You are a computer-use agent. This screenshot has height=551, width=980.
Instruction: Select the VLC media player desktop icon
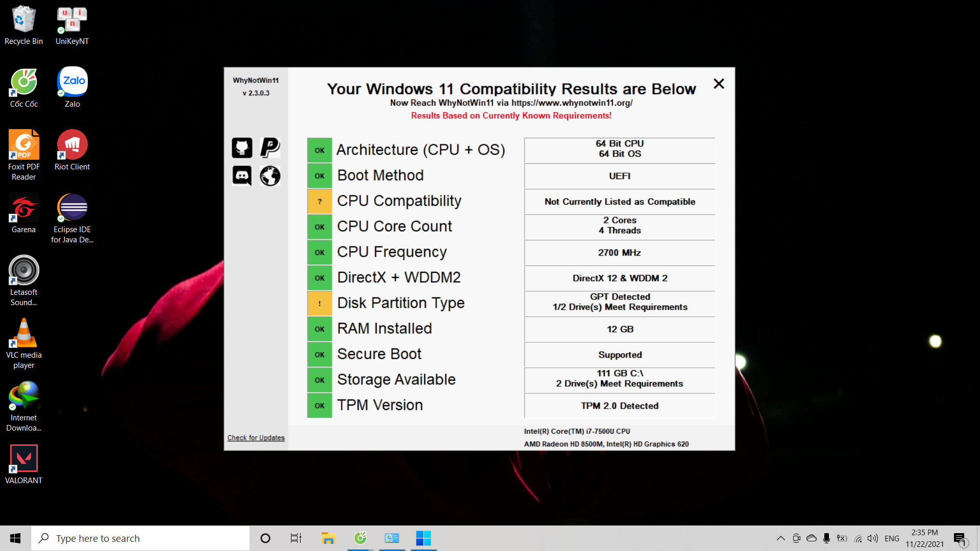23,344
